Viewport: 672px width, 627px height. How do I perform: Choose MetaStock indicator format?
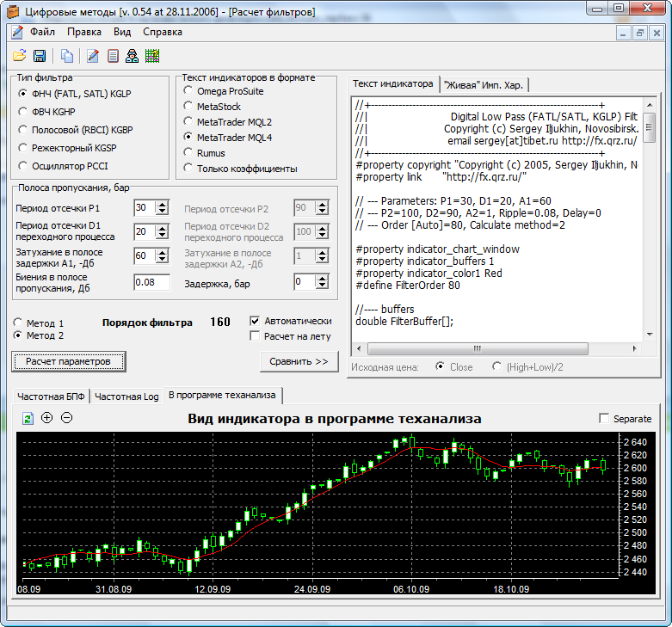(188, 106)
